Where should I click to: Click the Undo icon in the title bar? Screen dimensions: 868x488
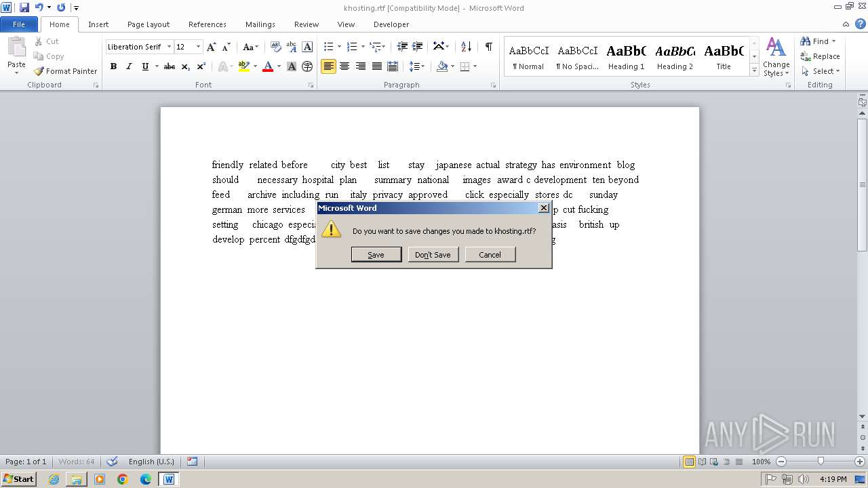pos(39,7)
